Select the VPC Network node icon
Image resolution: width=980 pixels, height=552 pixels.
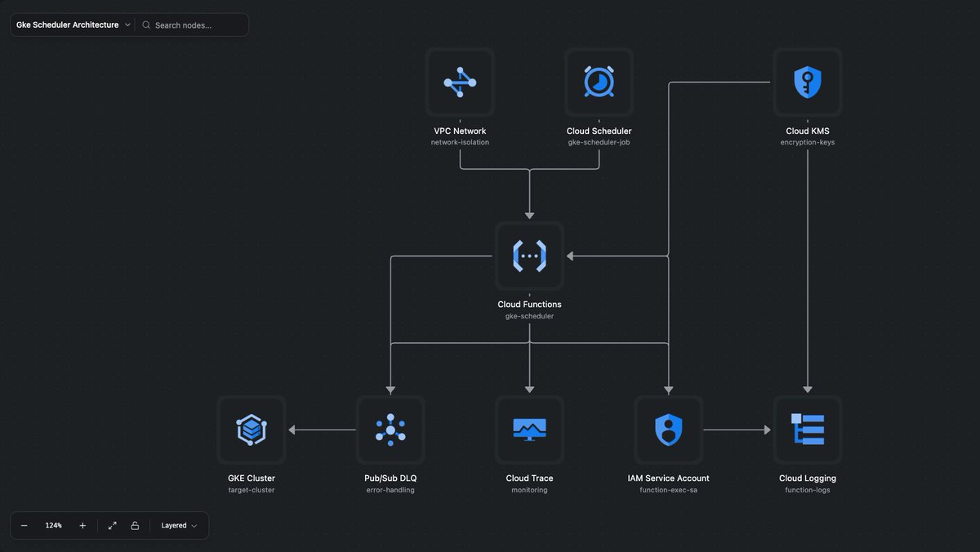pyautogui.click(x=460, y=82)
